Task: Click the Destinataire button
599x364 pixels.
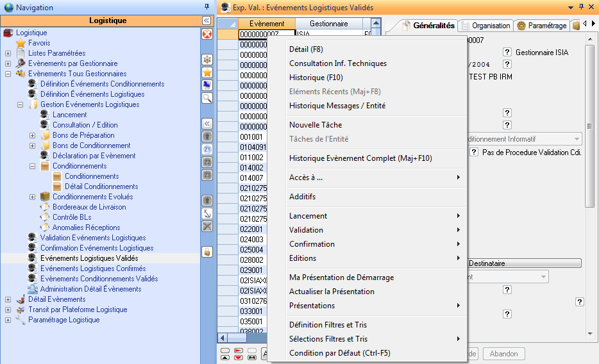Action: [x=524, y=263]
